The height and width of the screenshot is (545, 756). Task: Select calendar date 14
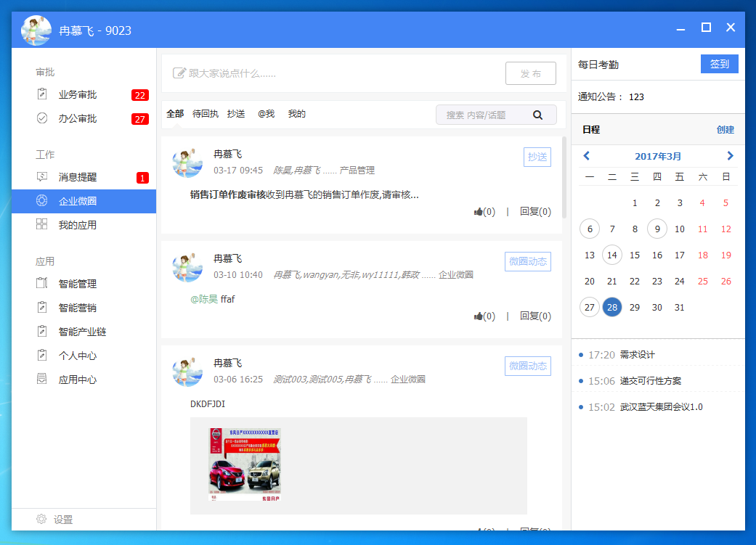point(611,255)
